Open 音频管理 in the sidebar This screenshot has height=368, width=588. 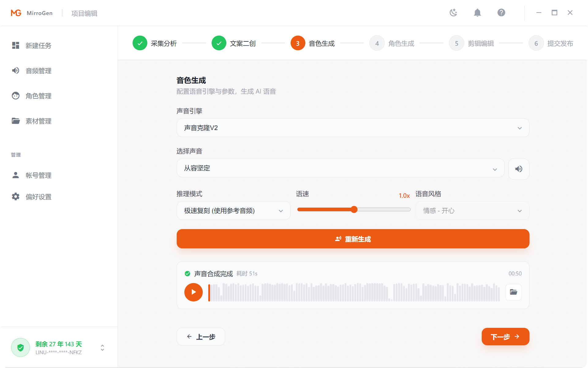[38, 71]
